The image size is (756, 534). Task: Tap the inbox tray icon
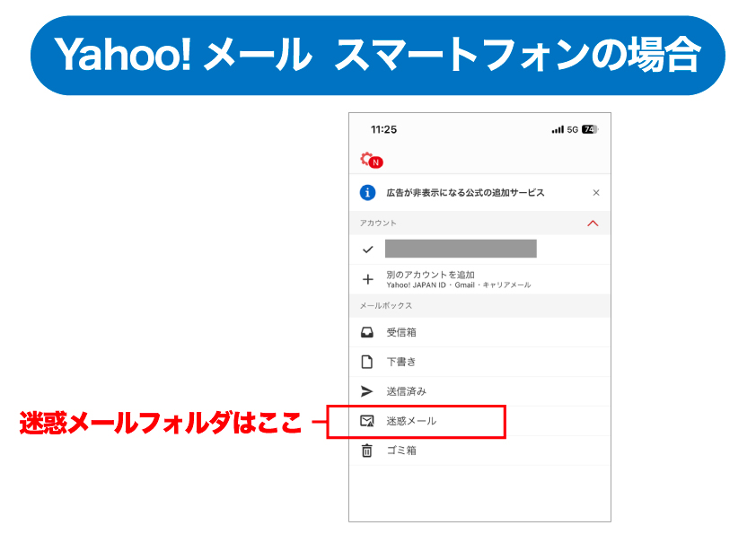coord(367,332)
